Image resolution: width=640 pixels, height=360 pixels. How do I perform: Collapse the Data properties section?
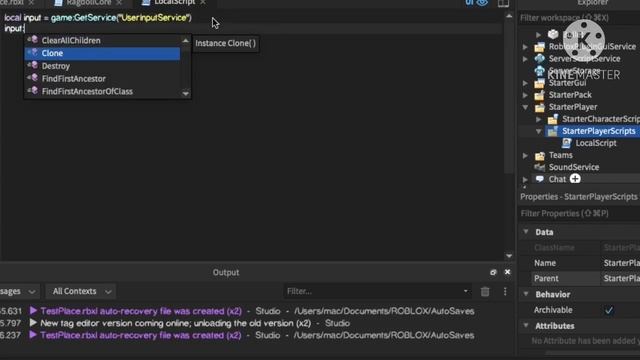526,232
